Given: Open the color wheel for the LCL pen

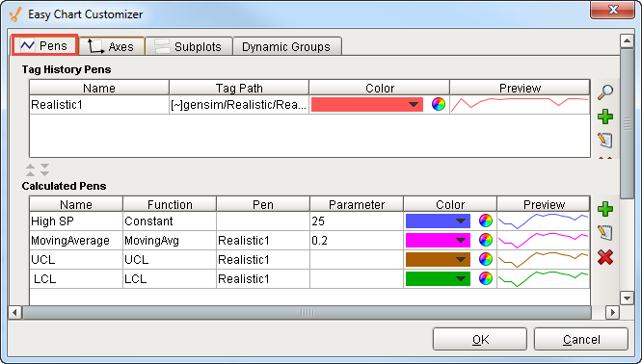Looking at the screenshot, I should 485,279.
